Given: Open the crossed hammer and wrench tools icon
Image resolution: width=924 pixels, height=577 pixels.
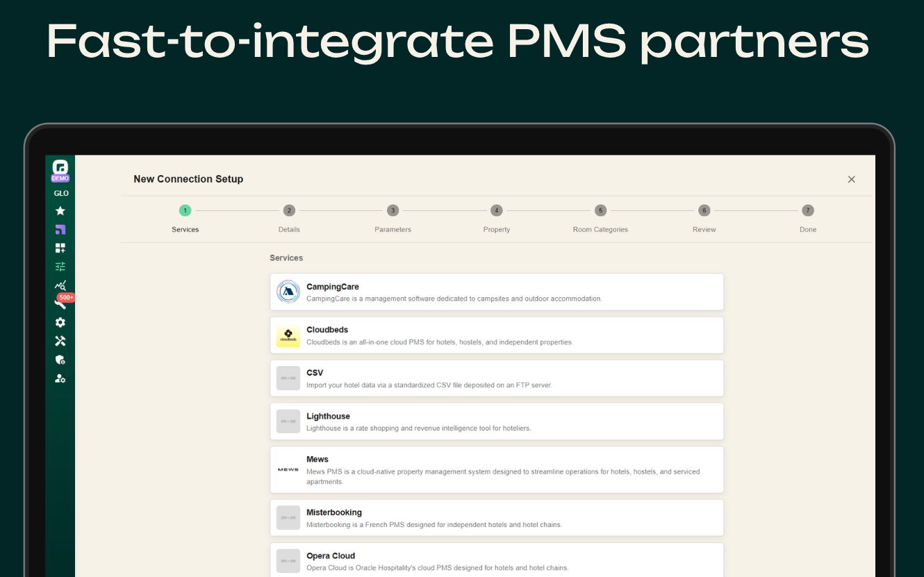Looking at the screenshot, I should click(x=60, y=341).
